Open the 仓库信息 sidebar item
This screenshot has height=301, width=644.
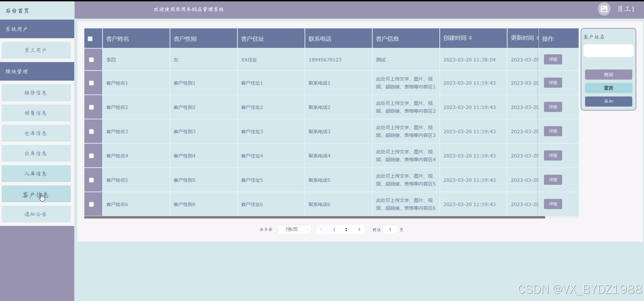(x=36, y=133)
